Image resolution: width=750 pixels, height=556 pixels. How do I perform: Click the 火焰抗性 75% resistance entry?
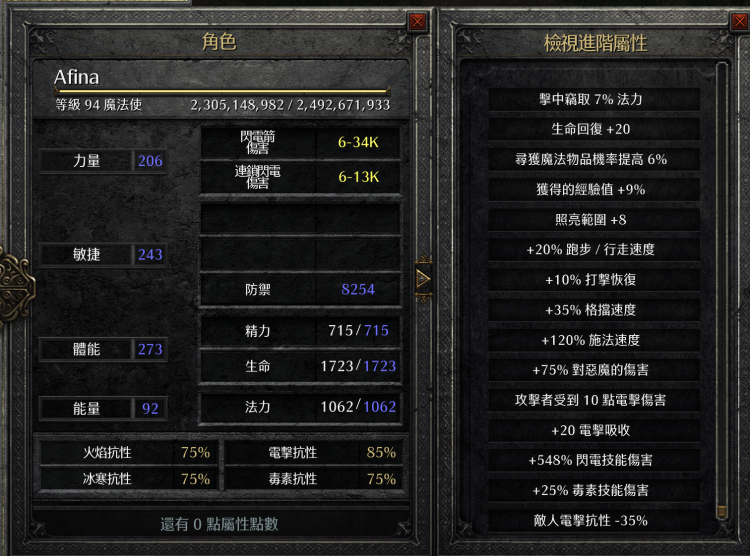pyautogui.click(x=128, y=452)
